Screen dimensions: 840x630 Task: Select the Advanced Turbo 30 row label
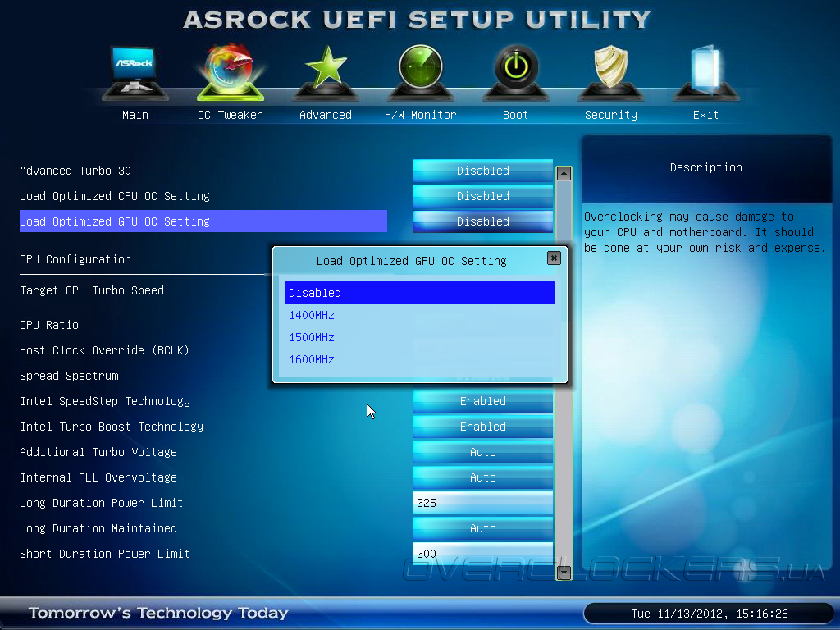coord(75,171)
